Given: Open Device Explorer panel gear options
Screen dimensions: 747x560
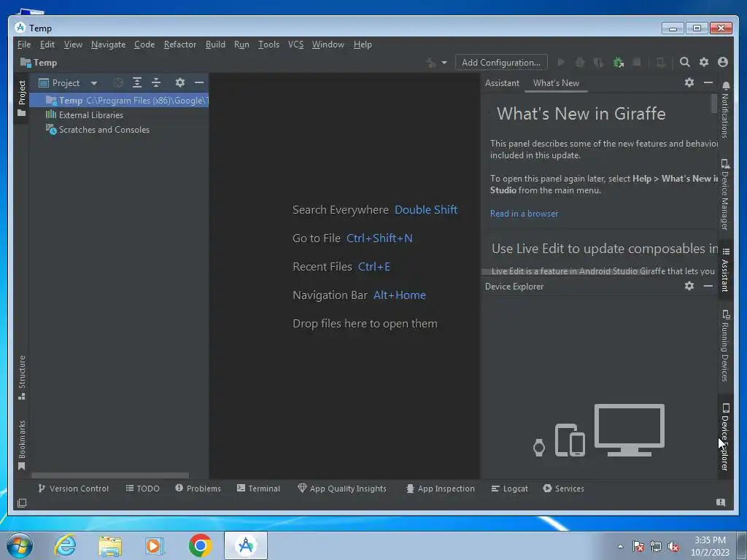Looking at the screenshot, I should point(689,286).
